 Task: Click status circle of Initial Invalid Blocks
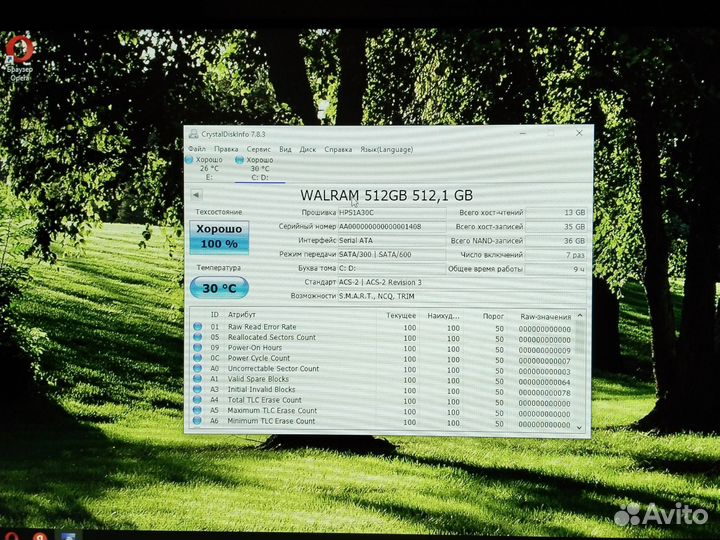(x=197, y=389)
